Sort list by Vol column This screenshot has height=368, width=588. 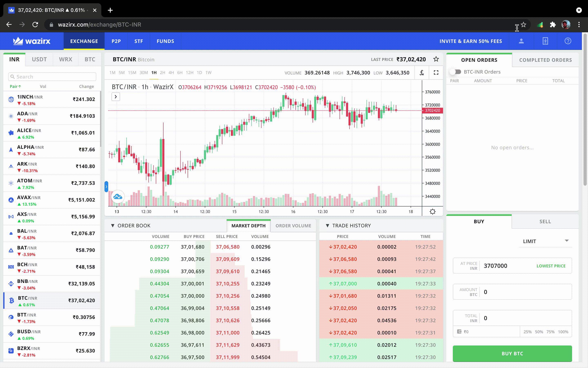43,86
